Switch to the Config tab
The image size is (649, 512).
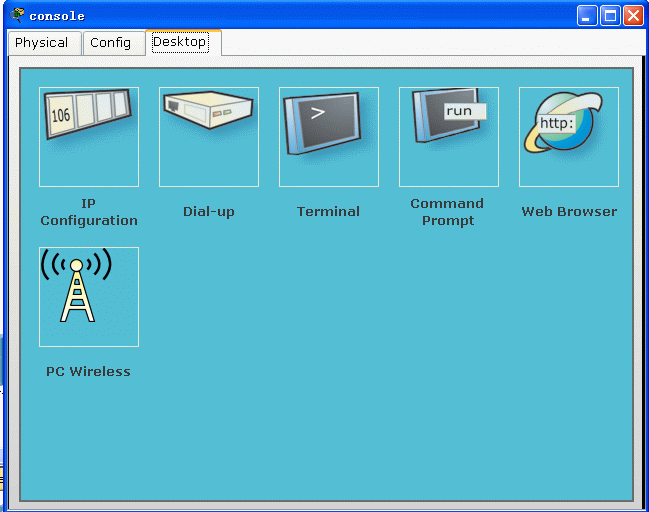[x=110, y=43]
